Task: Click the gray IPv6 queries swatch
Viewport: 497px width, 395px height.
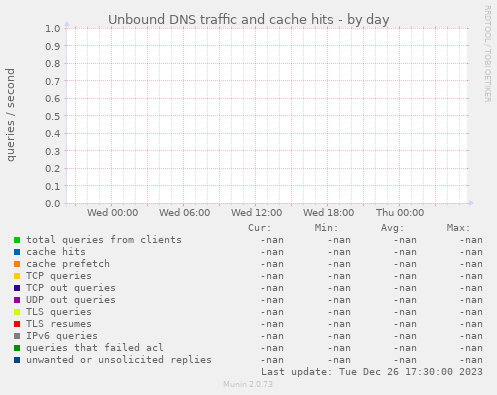Action: tap(17, 336)
